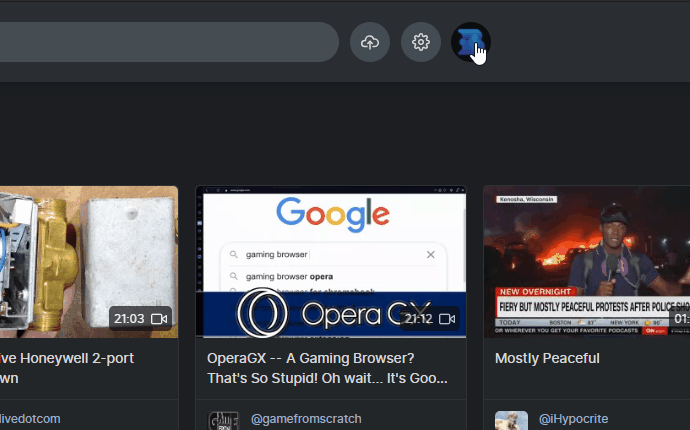Click the 21:12 duration badge
The width and height of the screenshot is (690, 430).
tap(429, 318)
